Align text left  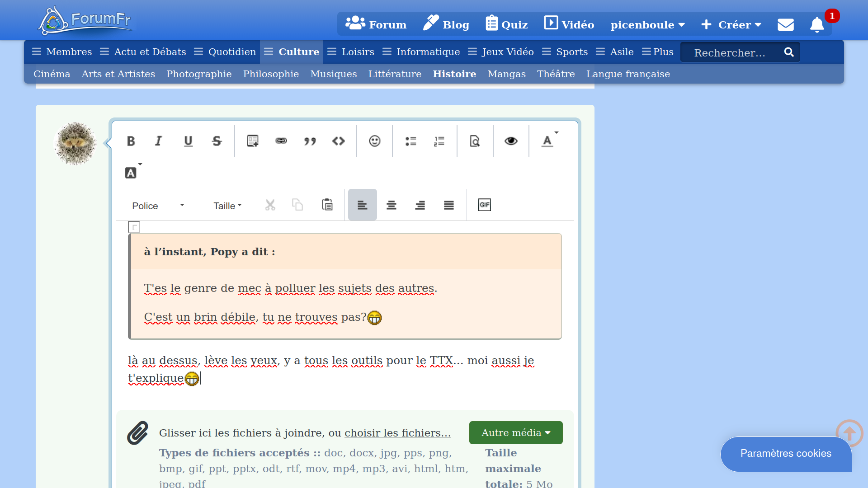tap(362, 205)
